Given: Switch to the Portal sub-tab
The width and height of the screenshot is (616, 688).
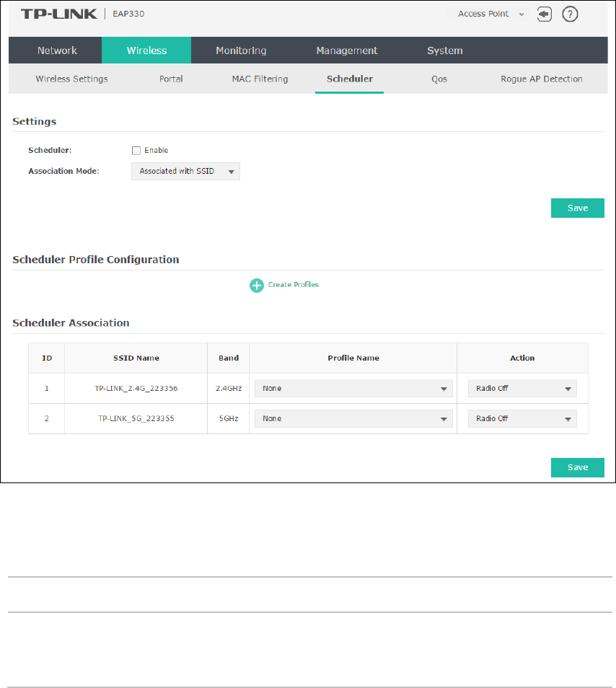Looking at the screenshot, I should click(x=171, y=79).
